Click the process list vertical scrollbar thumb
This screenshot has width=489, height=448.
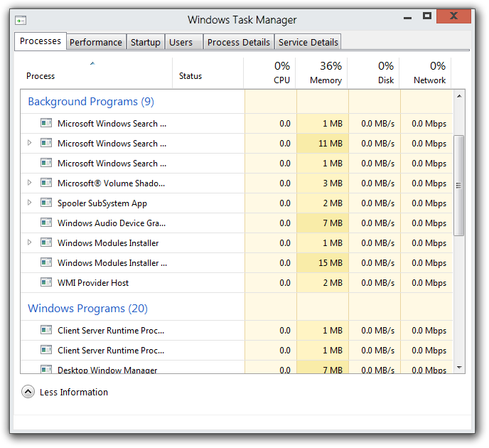pyautogui.click(x=458, y=186)
